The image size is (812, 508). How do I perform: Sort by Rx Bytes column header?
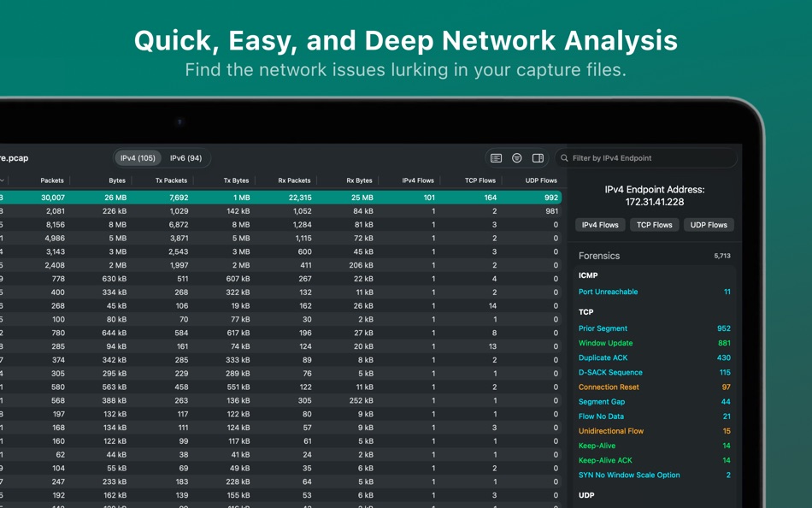pyautogui.click(x=359, y=180)
